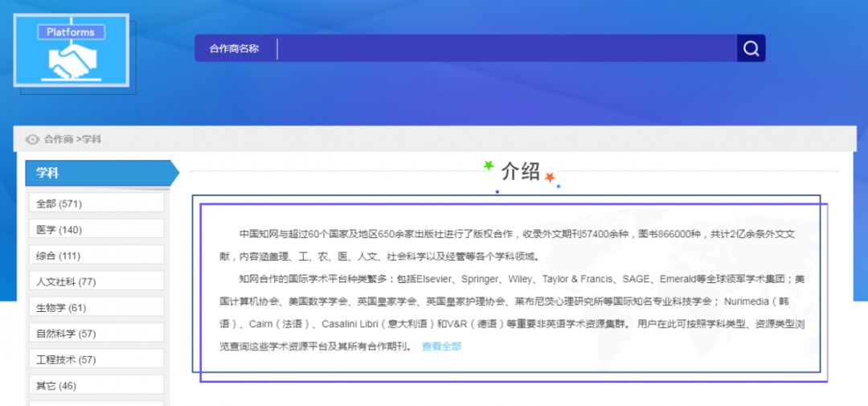Click the 合作商名称 search input field

(507, 48)
